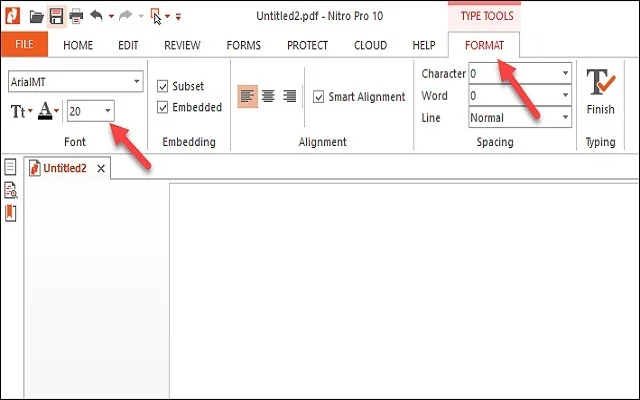
Task: Align text right
Action: [x=289, y=96]
